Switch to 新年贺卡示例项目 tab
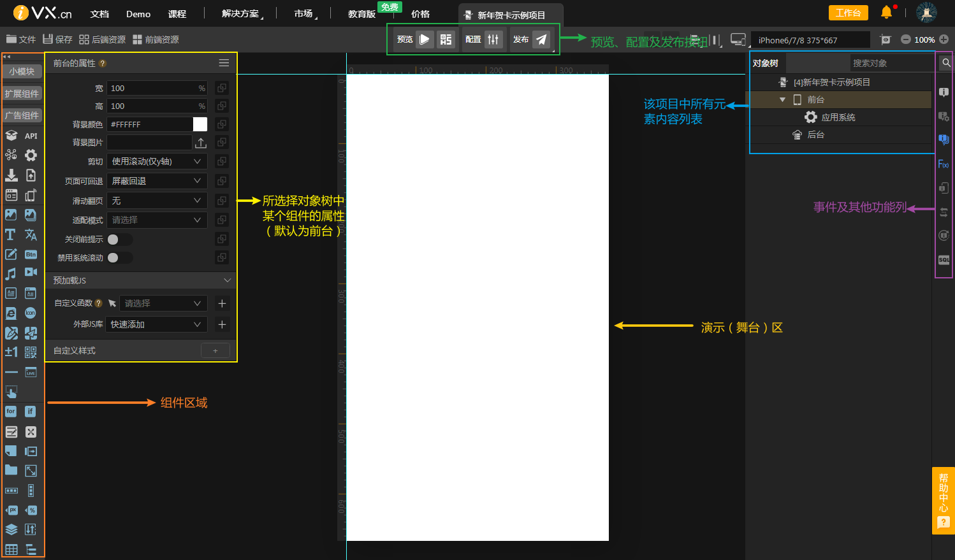 click(x=511, y=15)
